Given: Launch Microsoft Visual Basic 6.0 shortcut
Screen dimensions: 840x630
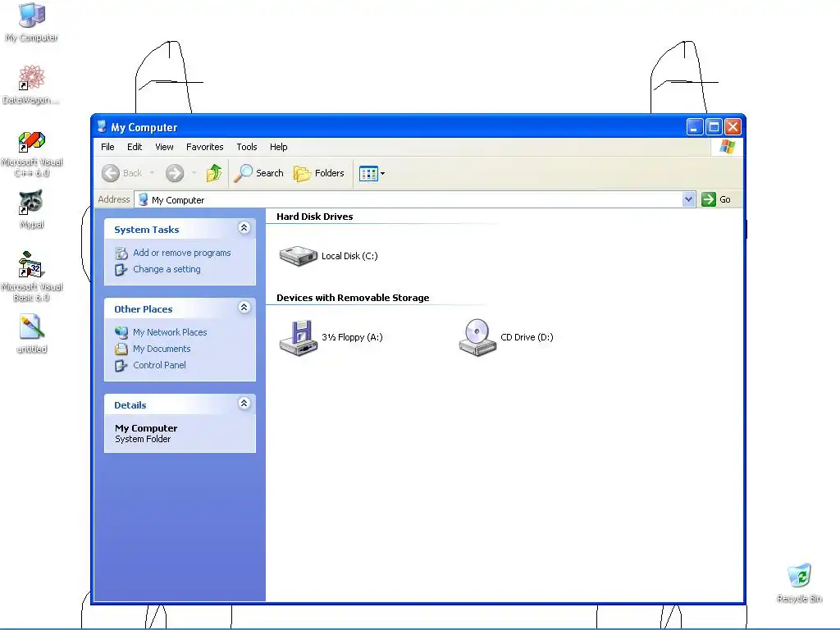Looking at the screenshot, I should (x=32, y=265).
